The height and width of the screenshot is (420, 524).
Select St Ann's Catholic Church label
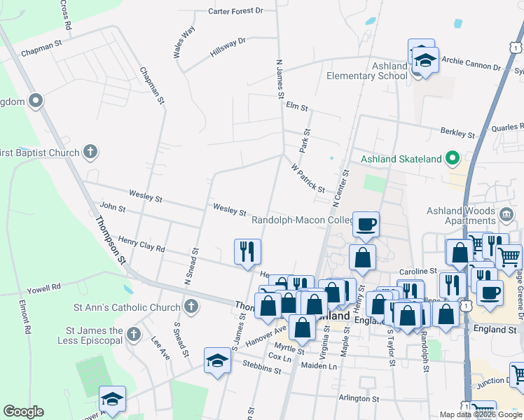(127, 307)
